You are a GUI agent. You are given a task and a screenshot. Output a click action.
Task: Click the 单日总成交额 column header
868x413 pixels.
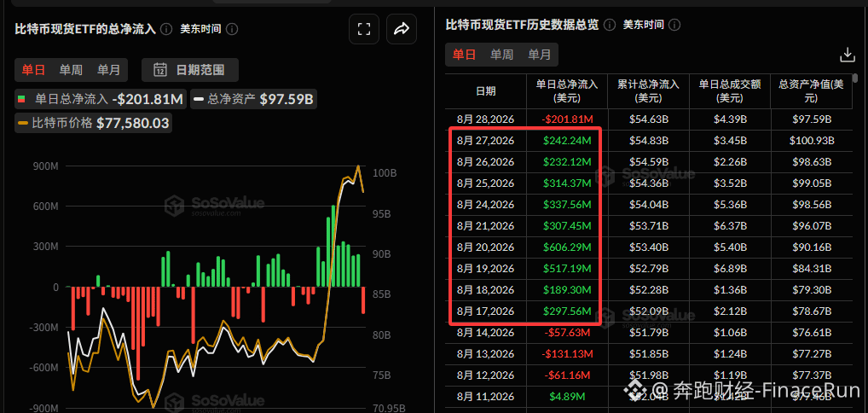coord(730,91)
